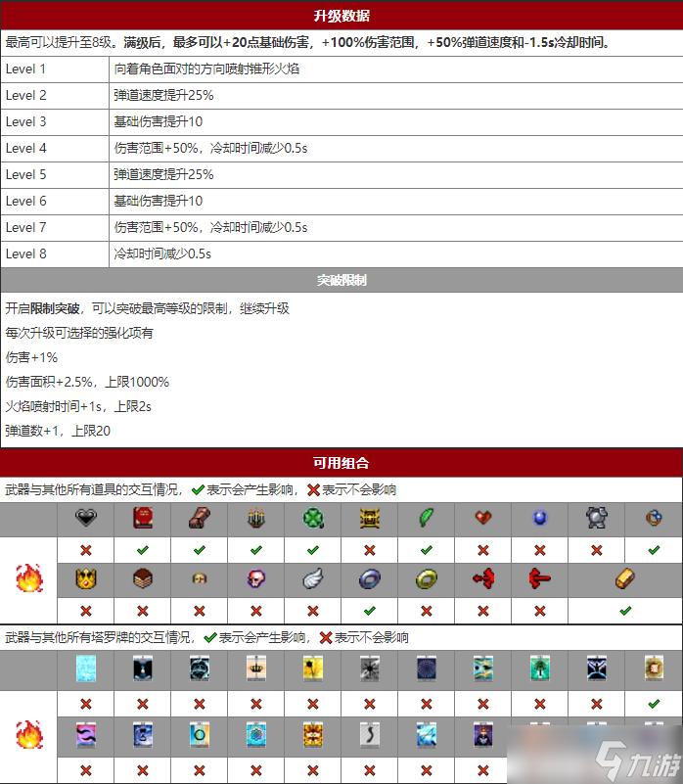Select the purple crowned-figure tarot card
This screenshot has width=683, height=784.
click(x=483, y=735)
